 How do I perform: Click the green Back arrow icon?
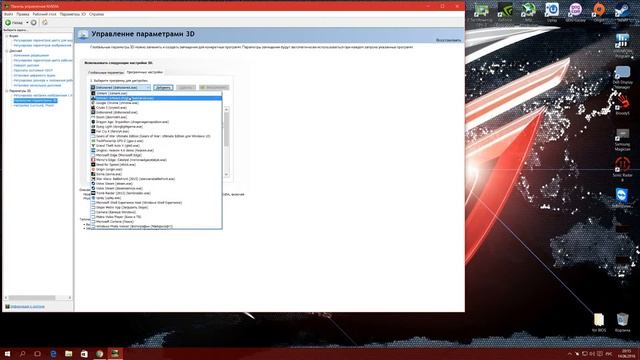pos(8,22)
